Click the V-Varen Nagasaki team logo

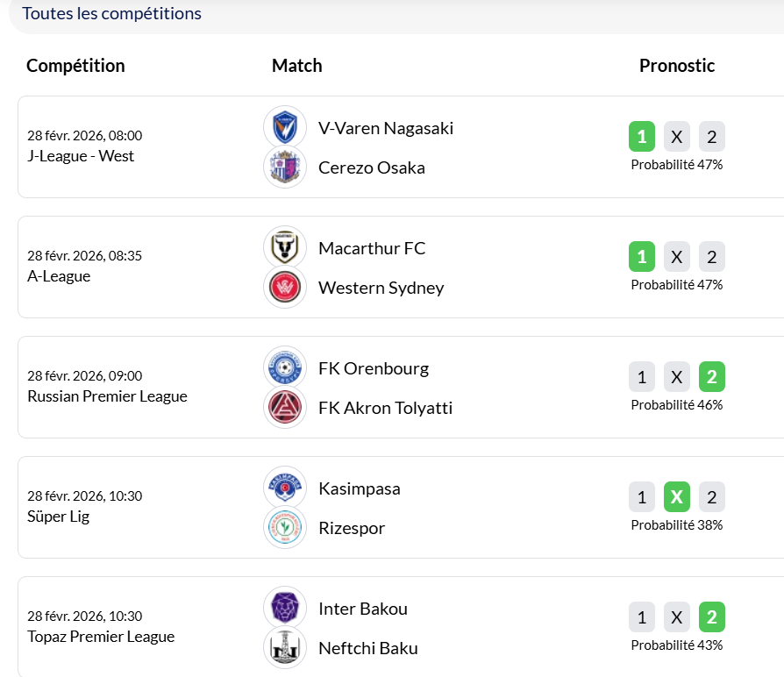[x=285, y=127]
